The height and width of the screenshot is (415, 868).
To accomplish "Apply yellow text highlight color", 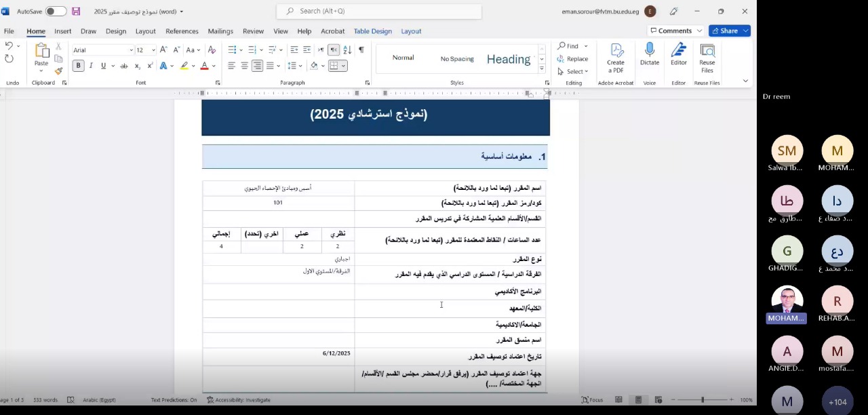I will tap(184, 66).
